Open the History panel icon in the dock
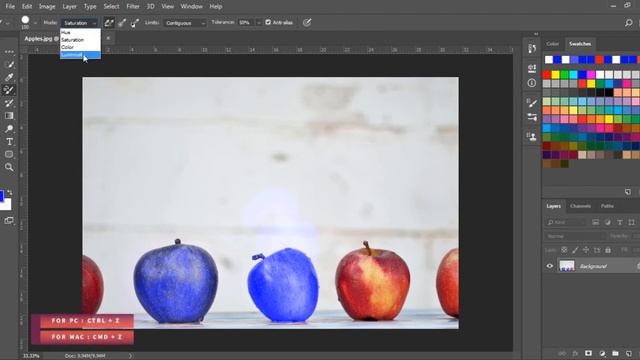 (x=532, y=49)
